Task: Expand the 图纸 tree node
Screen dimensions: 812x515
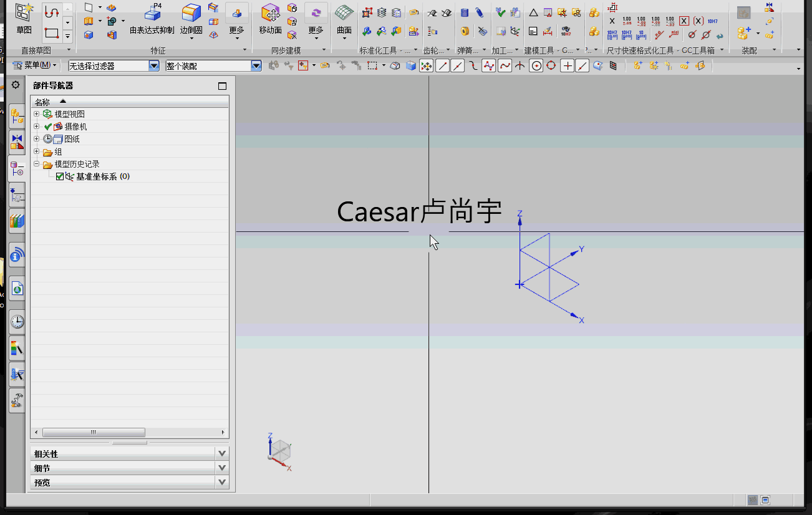Action: 36,139
